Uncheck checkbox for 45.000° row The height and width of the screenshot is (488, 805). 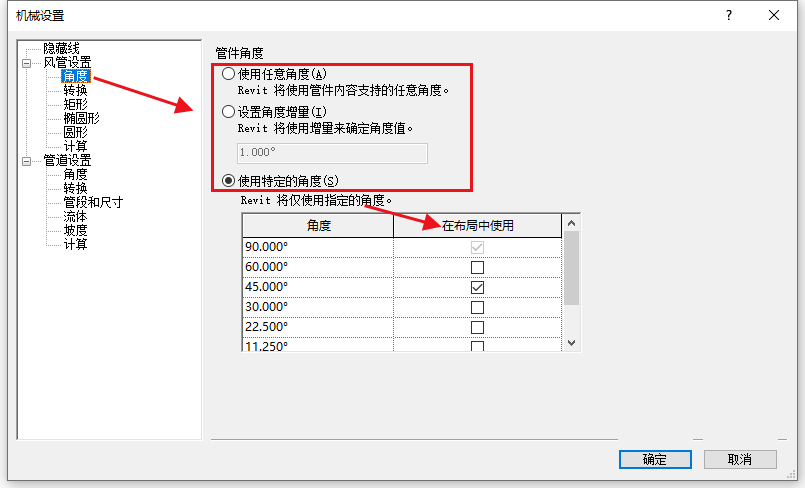[477, 287]
